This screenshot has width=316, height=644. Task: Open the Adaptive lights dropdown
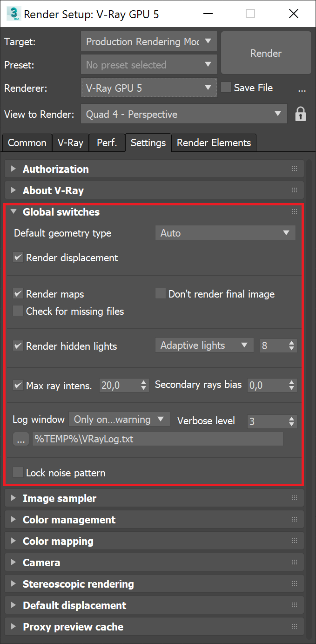pos(204,345)
